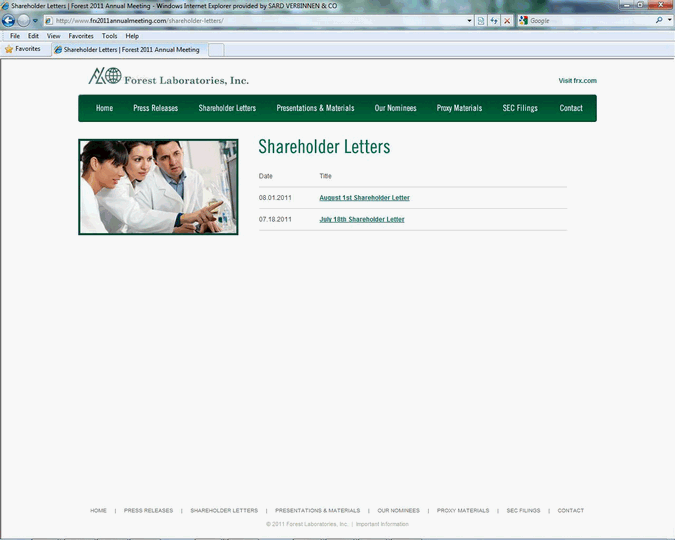Screen dimensions: 675x540
Task: Click the browser Forward arrow button
Action: tap(23, 20)
